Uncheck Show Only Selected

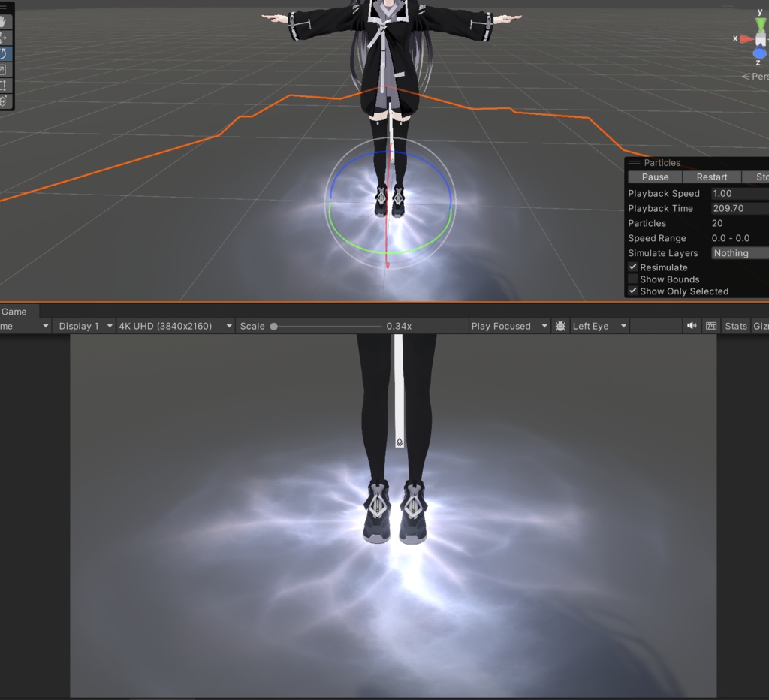coord(633,291)
